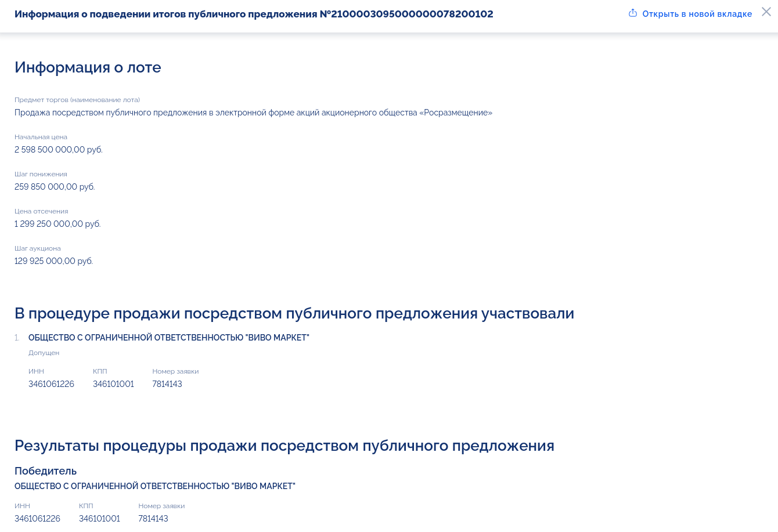
Task: Click the 'Предмет торгов (наименование лота)' label
Action: (x=77, y=100)
